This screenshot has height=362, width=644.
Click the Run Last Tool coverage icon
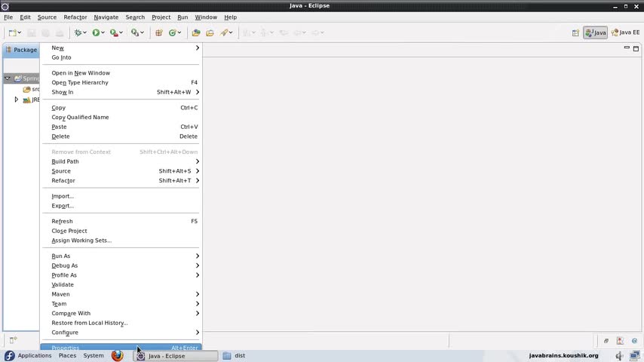(114, 32)
